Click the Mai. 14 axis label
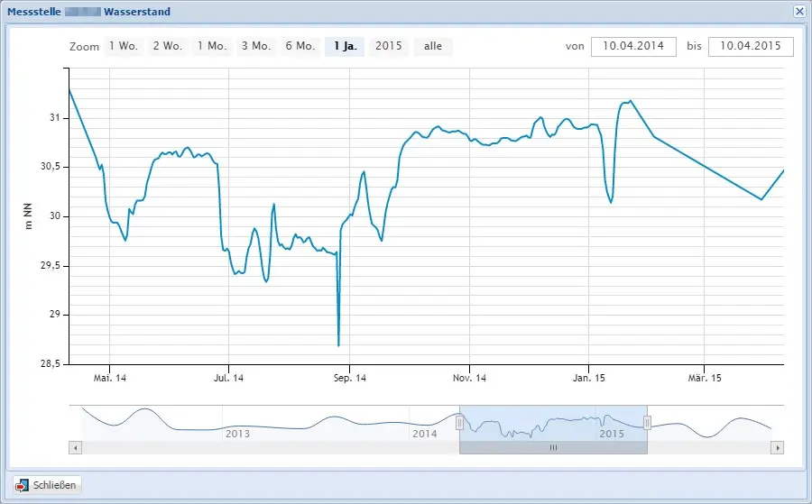Image resolution: width=812 pixels, height=504 pixels. pos(110,379)
